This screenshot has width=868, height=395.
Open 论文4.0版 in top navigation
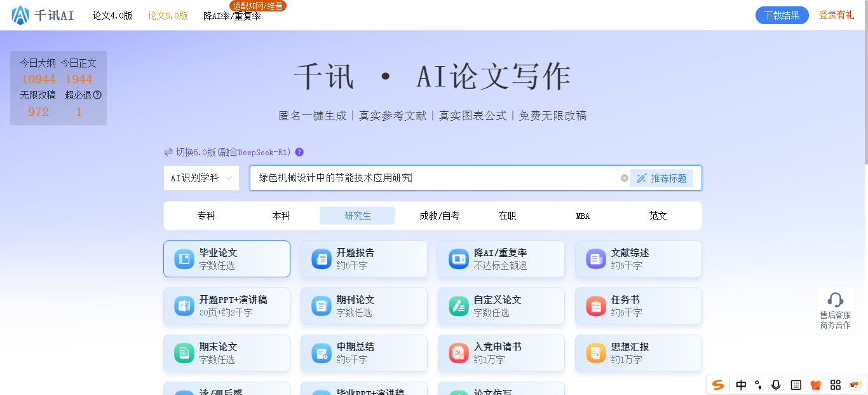click(112, 15)
